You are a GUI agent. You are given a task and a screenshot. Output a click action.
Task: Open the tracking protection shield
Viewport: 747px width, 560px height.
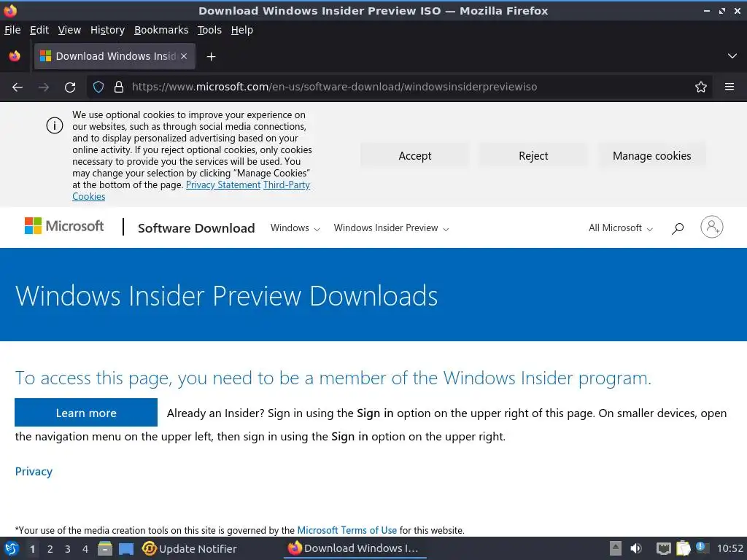(98, 87)
